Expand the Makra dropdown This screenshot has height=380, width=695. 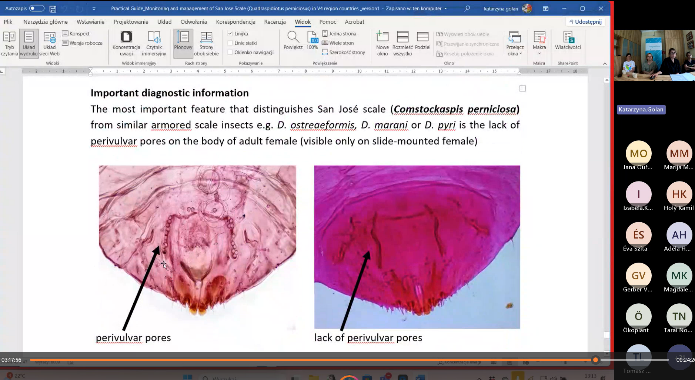pos(539,43)
